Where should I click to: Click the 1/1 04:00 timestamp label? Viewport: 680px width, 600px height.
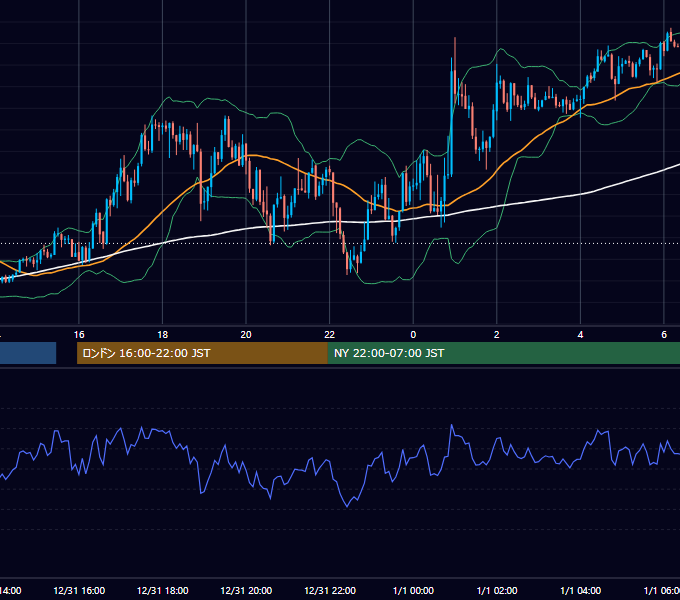pos(580,590)
